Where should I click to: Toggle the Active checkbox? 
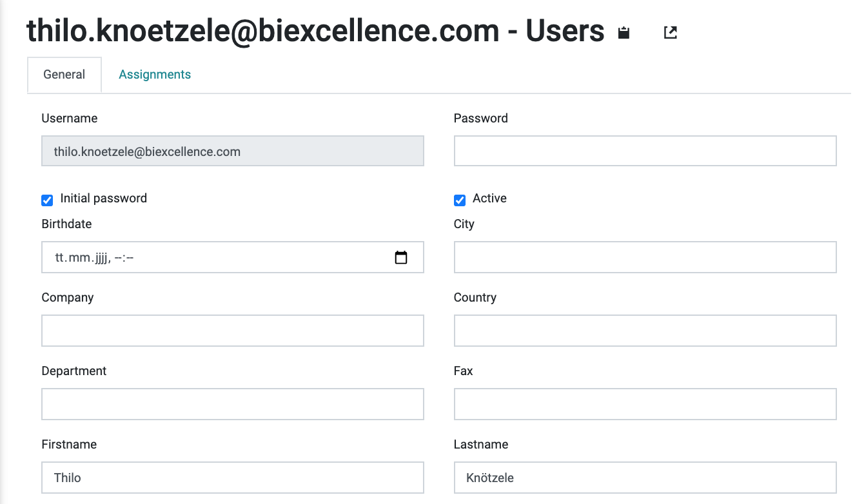[460, 200]
